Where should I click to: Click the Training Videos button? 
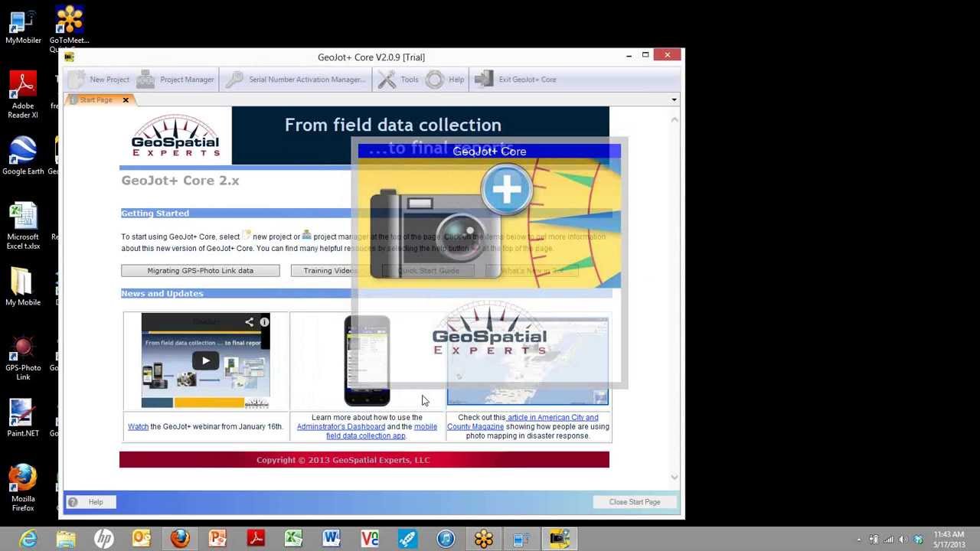[x=329, y=270]
